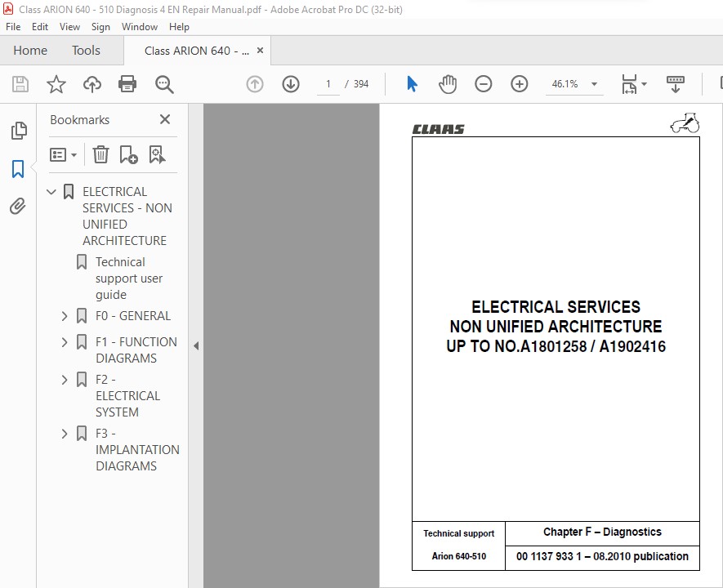Jump to F2 - ELECTRICAL SYSTEM bookmark
This screenshot has height=588, width=723.
point(127,396)
